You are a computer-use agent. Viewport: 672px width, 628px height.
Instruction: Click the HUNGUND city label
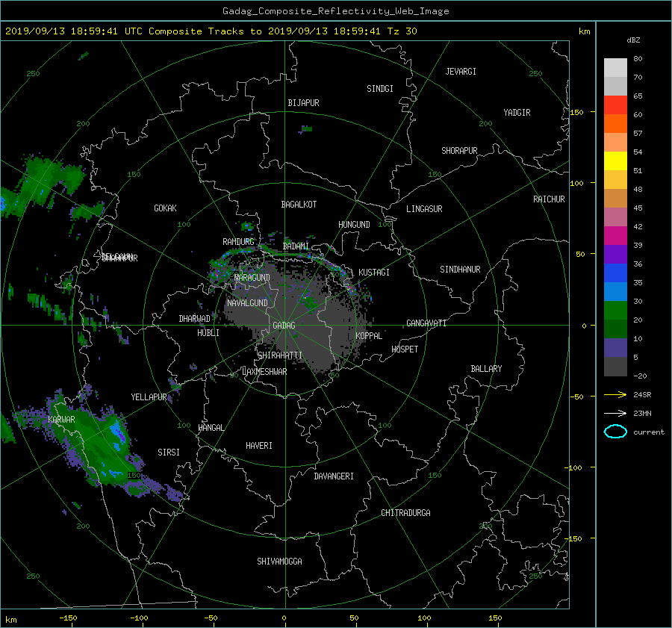(x=354, y=224)
